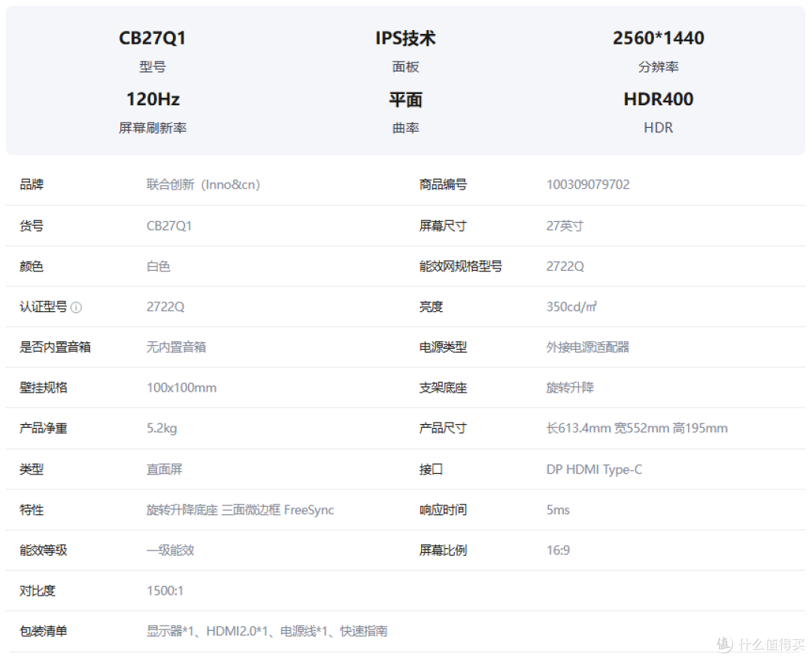The height and width of the screenshot is (661, 812).
Task: Click the 亮度 label
Action: point(431,307)
